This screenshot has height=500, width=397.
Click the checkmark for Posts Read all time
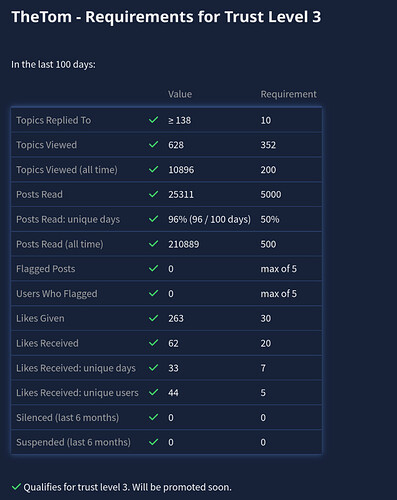click(x=153, y=244)
